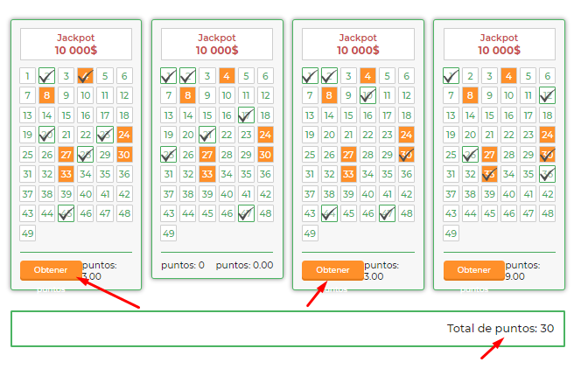Uncheck number 45 on first ticket

tap(66, 213)
